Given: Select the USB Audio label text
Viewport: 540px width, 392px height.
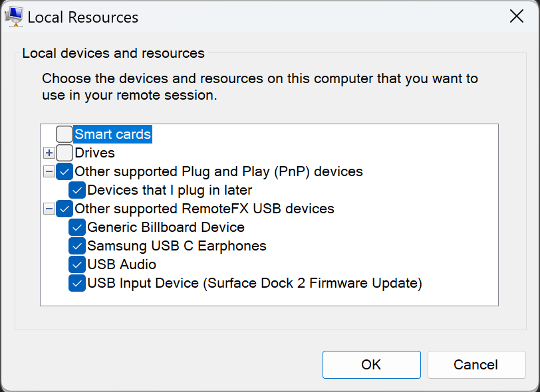Looking at the screenshot, I should [122, 264].
